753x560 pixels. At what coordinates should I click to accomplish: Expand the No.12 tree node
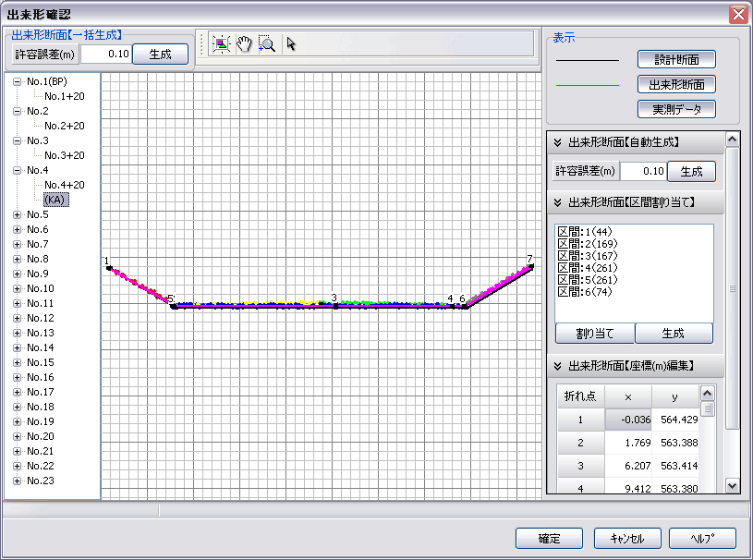(x=17, y=318)
